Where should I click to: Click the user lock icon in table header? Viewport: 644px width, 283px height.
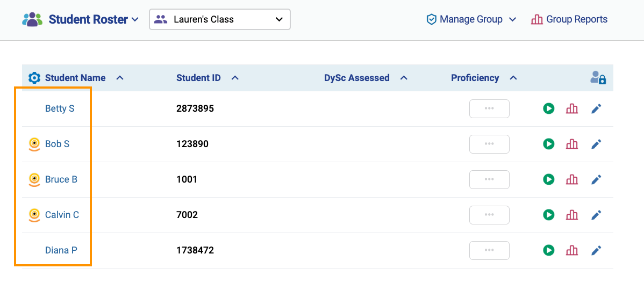click(598, 77)
